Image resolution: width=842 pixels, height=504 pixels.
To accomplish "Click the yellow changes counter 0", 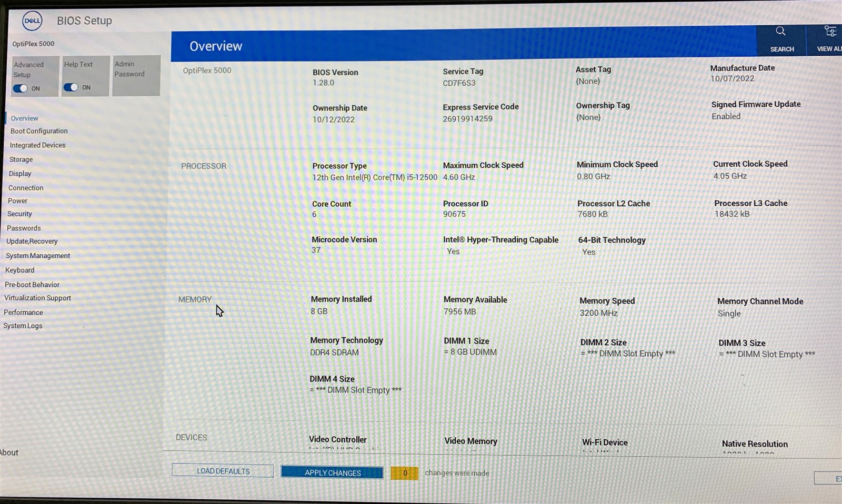I will click(405, 473).
